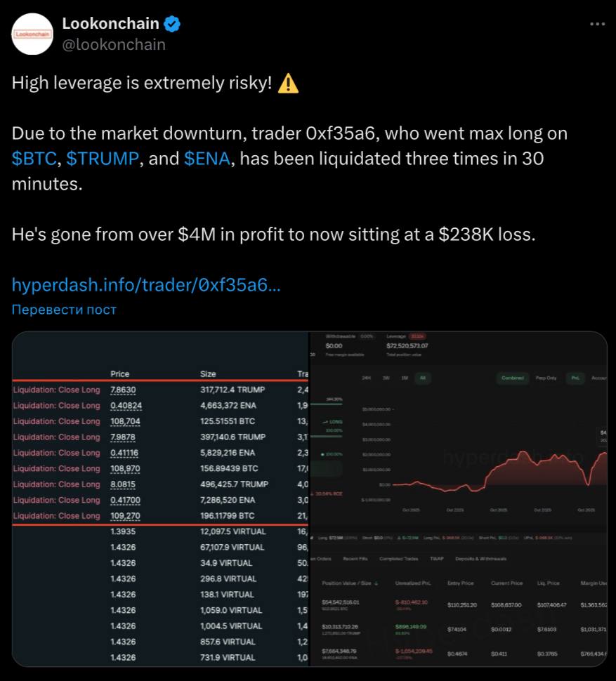
Task: Click the warning emoji in the tweet
Action: click(288, 84)
